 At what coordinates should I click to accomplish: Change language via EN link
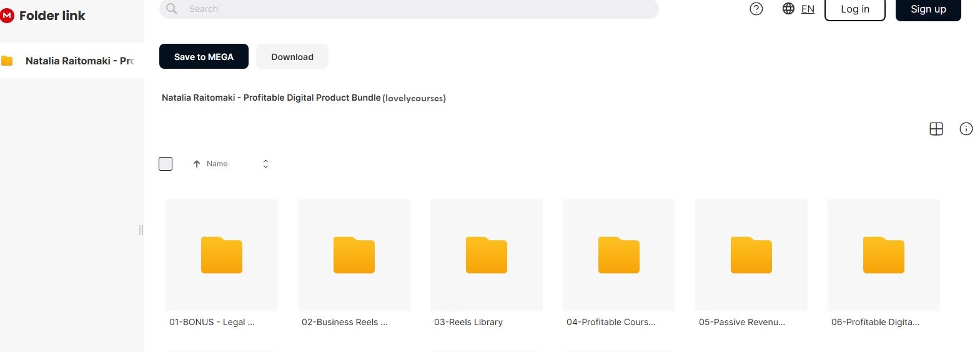pos(808,9)
